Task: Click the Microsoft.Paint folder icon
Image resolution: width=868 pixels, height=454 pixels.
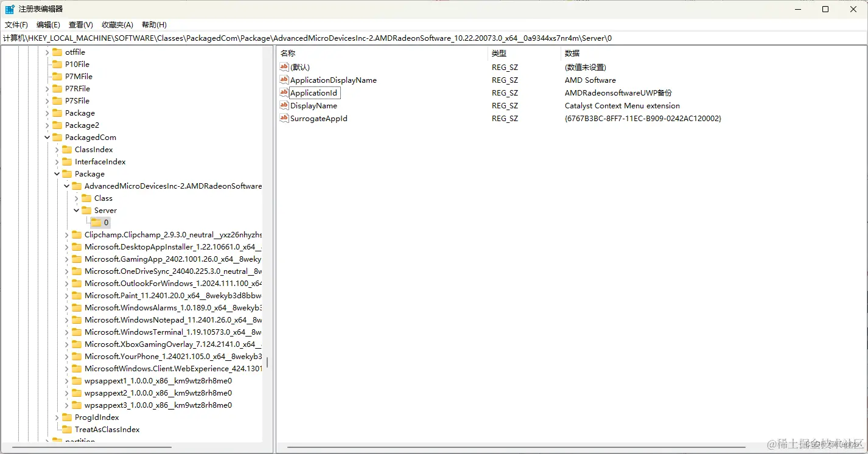Action: 77,296
